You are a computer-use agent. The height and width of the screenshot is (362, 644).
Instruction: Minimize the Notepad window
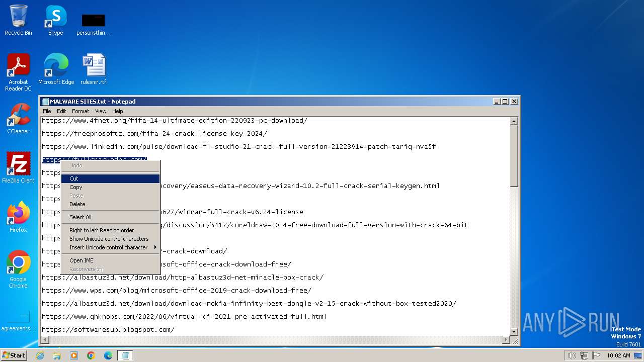pyautogui.click(x=497, y=101)
